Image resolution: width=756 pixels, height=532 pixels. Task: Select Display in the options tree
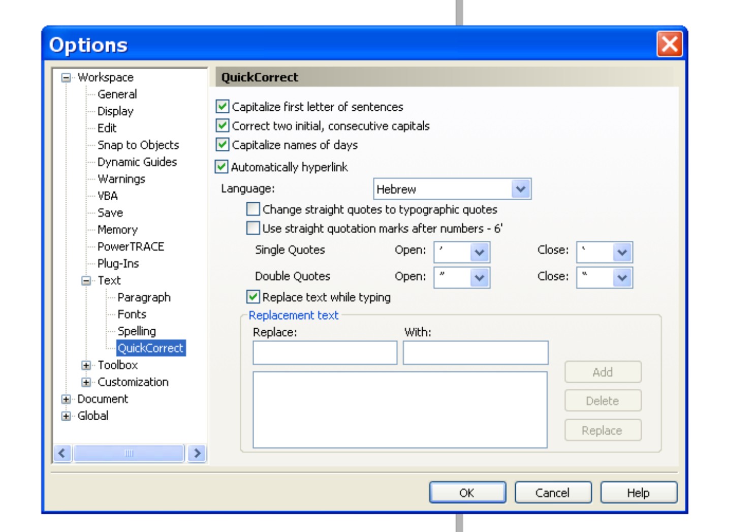tap(115, 111)
